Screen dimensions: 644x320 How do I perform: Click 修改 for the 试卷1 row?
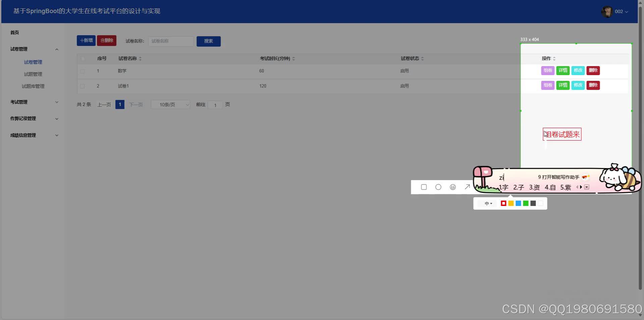click(578, 85)
